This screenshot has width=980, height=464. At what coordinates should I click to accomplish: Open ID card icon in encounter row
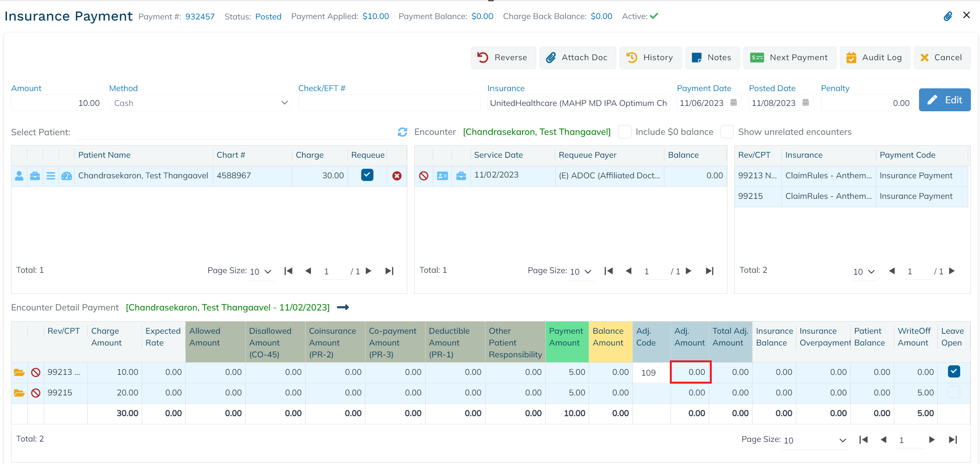[x=442, y=176]
